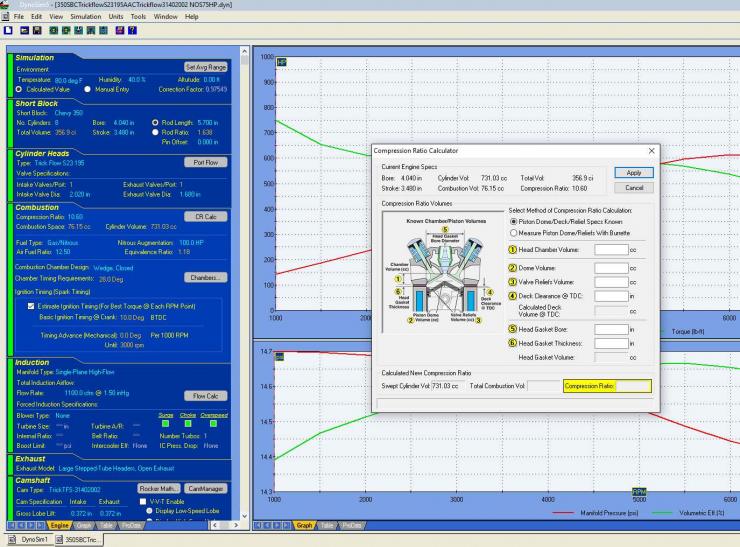Click the CR Calc button
This screenshot has height=547, width=740.
tap(206, 217)
